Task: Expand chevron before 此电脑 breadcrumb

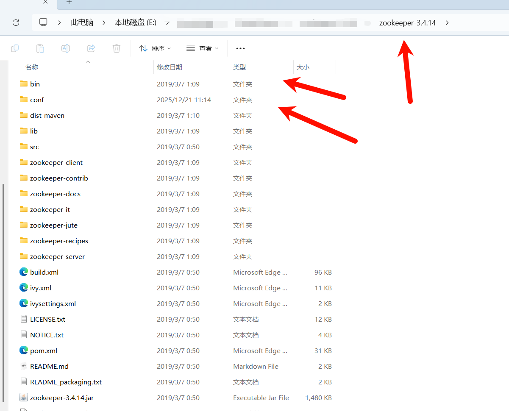Action: [59, 23]
